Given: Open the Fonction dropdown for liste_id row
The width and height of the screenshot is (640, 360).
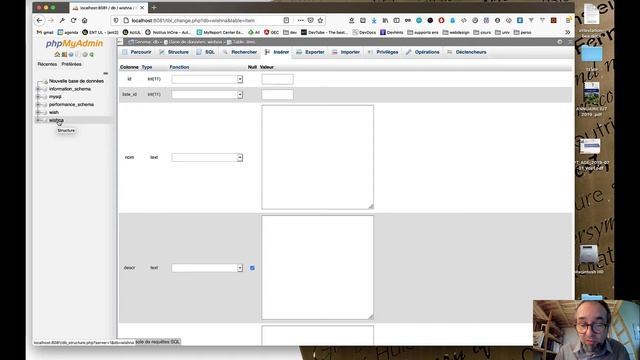Looking at the screenshot, I should pyautogui.click(x=207, y=94).
